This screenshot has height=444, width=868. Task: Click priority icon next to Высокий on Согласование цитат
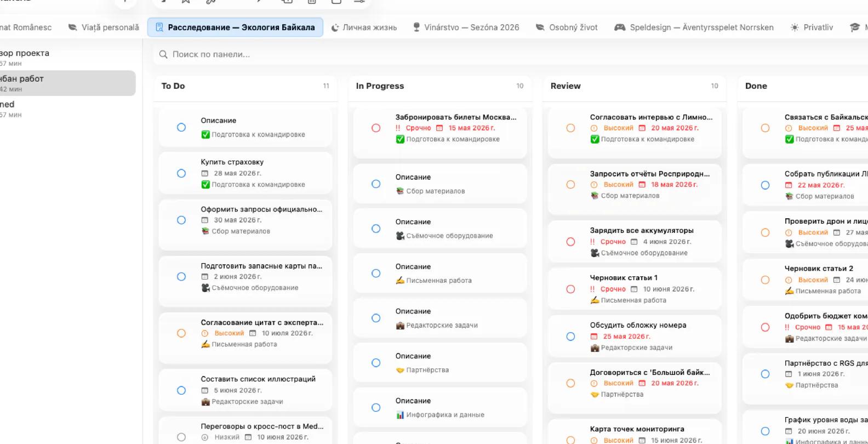(205, 333)
